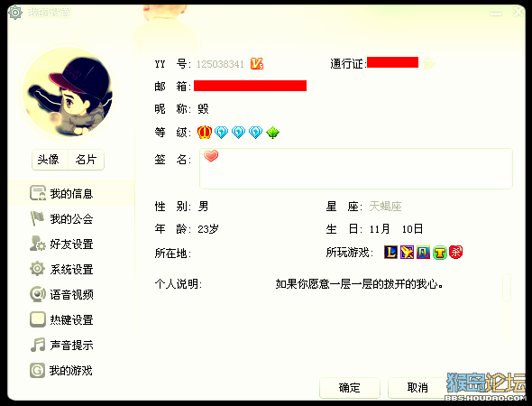The height and width of the screenshot is (406, 532).
Task: Click the passport edit pencil icon
Action: point(429,63)
